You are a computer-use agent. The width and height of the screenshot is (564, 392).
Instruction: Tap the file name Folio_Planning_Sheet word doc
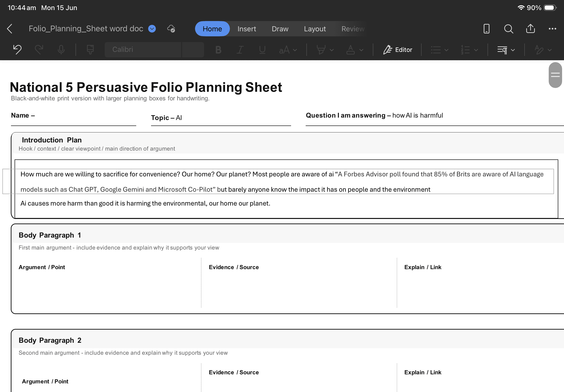pyautogui.click(x=86, y=29)
